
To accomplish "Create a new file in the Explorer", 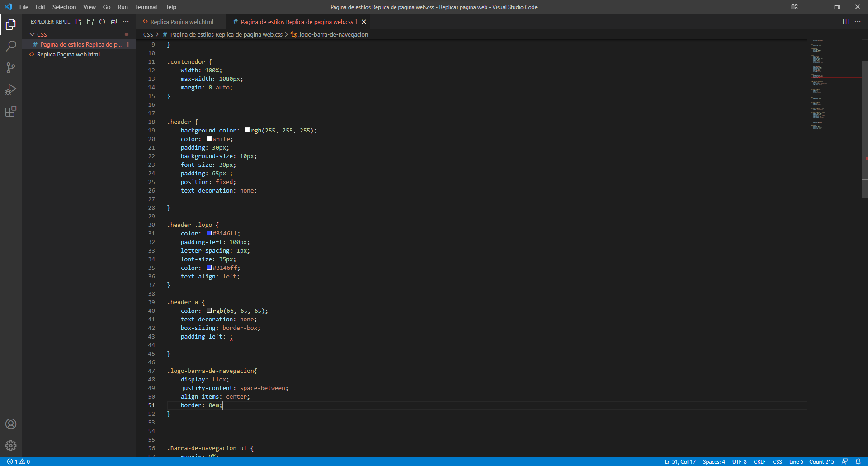I will pos(79,22).
